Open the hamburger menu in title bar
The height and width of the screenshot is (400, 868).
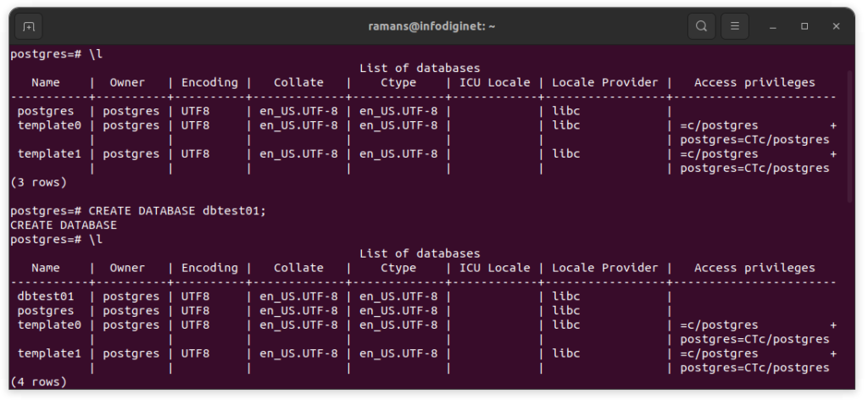click(735, 26)
